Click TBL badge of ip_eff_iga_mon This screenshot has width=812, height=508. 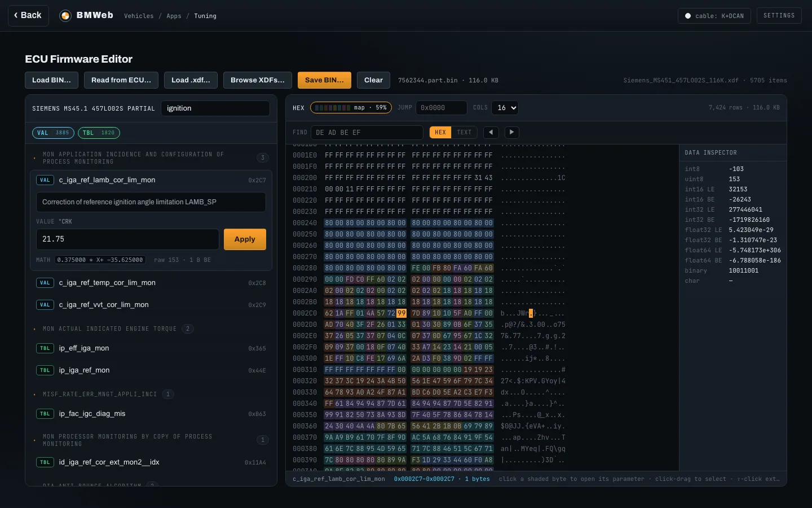click(45, 348)
